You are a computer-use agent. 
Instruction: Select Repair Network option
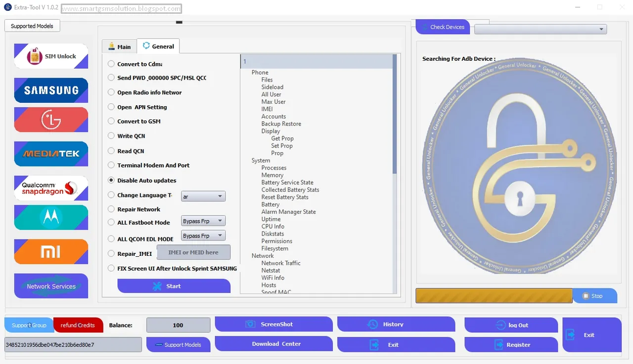112,209
